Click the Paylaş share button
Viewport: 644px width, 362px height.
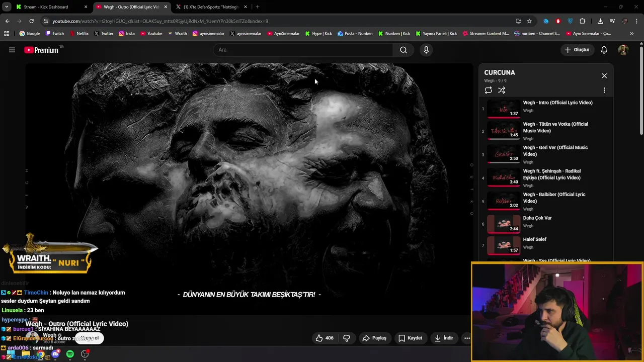[x=374, y=338]
